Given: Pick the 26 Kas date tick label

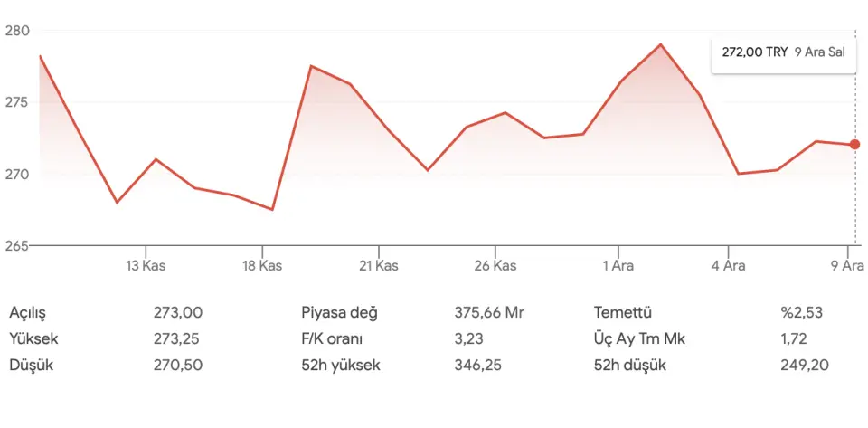Looking at the screenshot, I should (x=495, y=266).
